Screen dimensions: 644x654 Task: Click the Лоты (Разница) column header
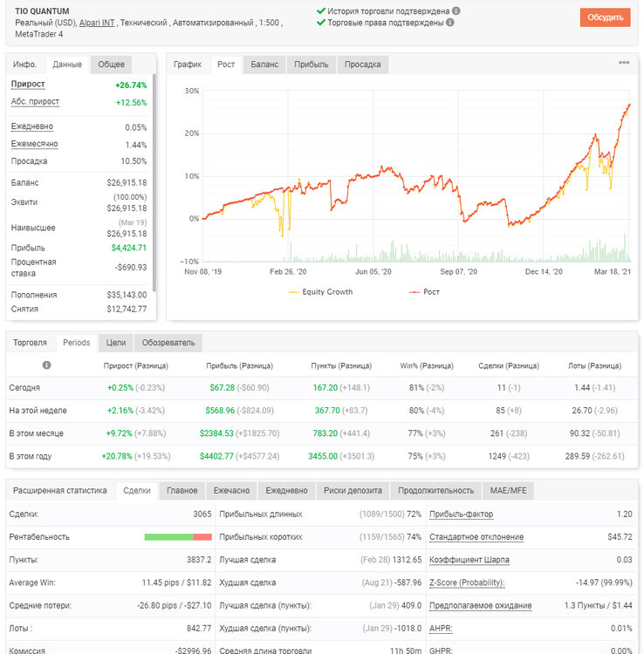tap(594, 366)
